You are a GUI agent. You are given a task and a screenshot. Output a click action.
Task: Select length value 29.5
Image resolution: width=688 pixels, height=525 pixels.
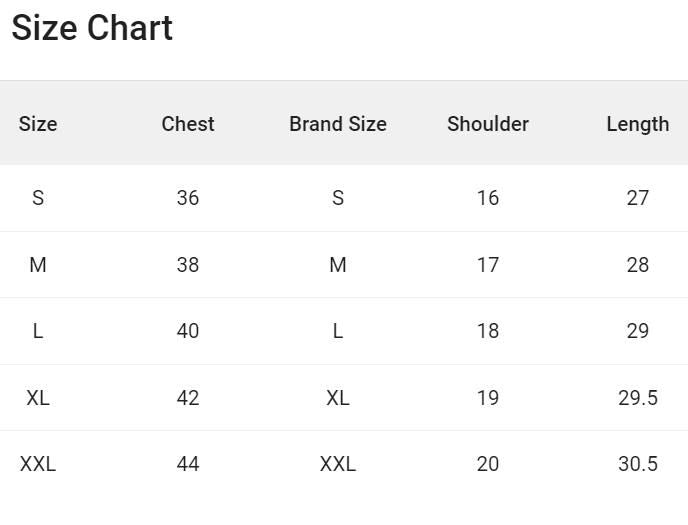pyautogui.click(x=638, y=398)
